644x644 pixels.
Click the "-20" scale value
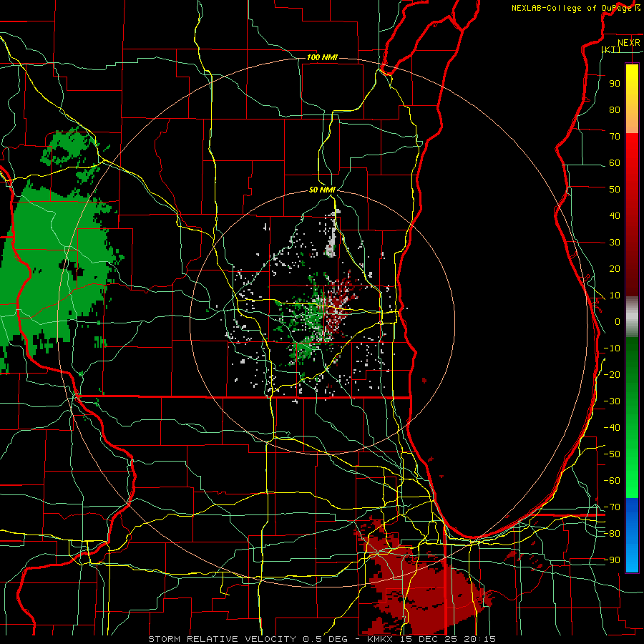[612, 374]
